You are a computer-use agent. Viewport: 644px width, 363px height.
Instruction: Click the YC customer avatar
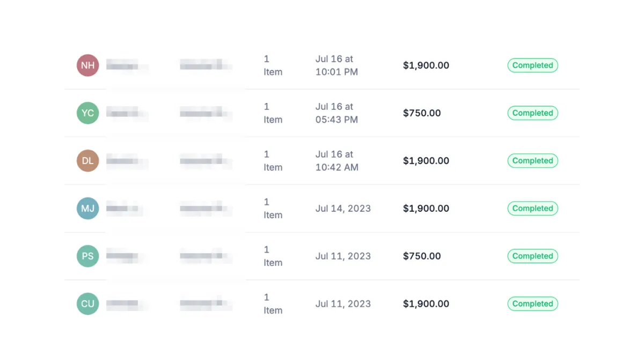click(x=87, y=113)
